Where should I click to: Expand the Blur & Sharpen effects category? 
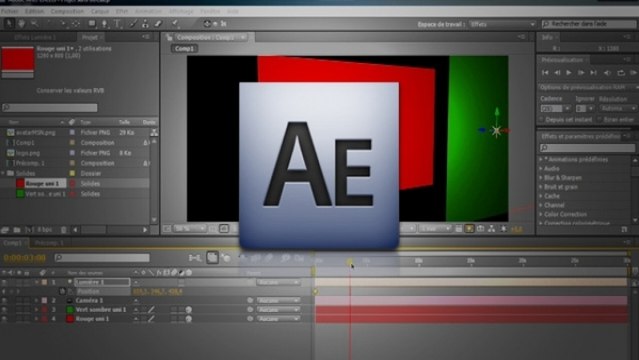[x=541, y=178]
